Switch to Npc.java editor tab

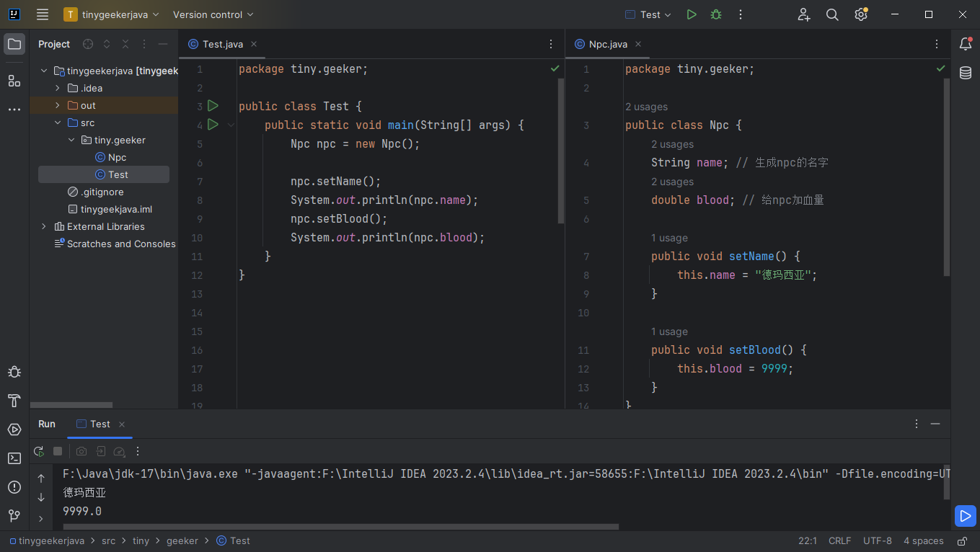click(608, 44)
